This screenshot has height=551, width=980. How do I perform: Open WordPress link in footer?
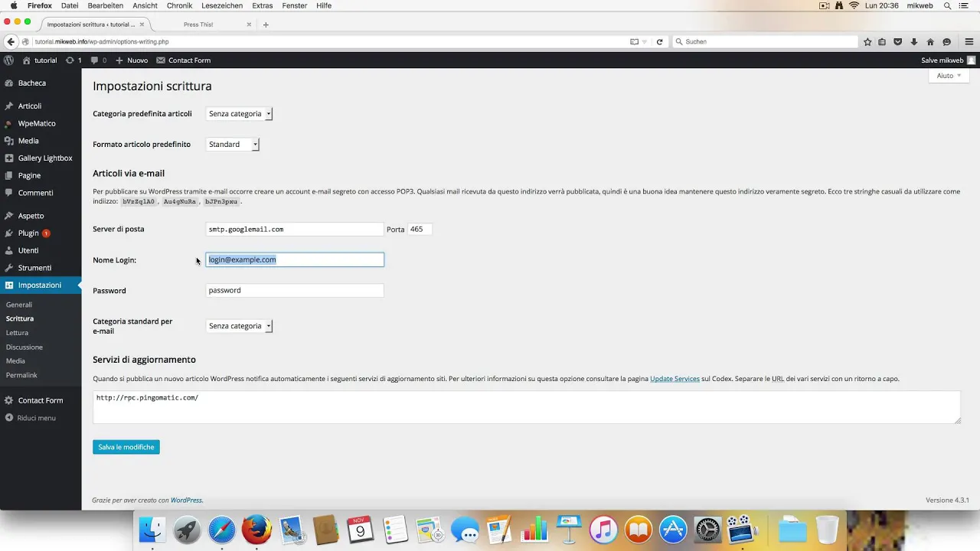186,500
